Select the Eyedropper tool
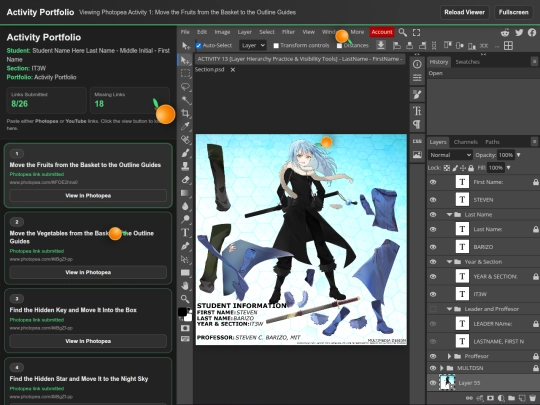This screenshot has height=405, width=540. click(185, 126)
